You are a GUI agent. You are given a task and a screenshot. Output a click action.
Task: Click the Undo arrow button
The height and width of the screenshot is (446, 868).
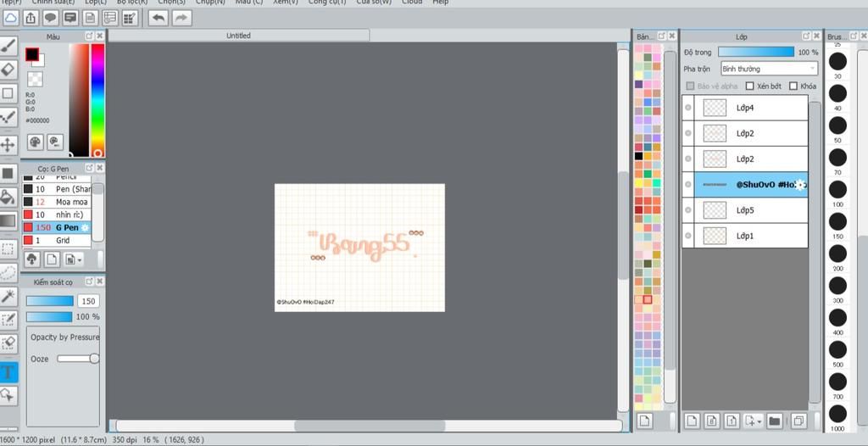click(x=159, y=19)
